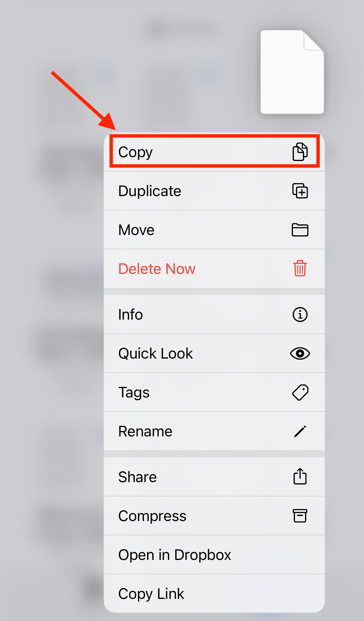
Task: Choose the Duplicate menu entry
Action: 214,191
